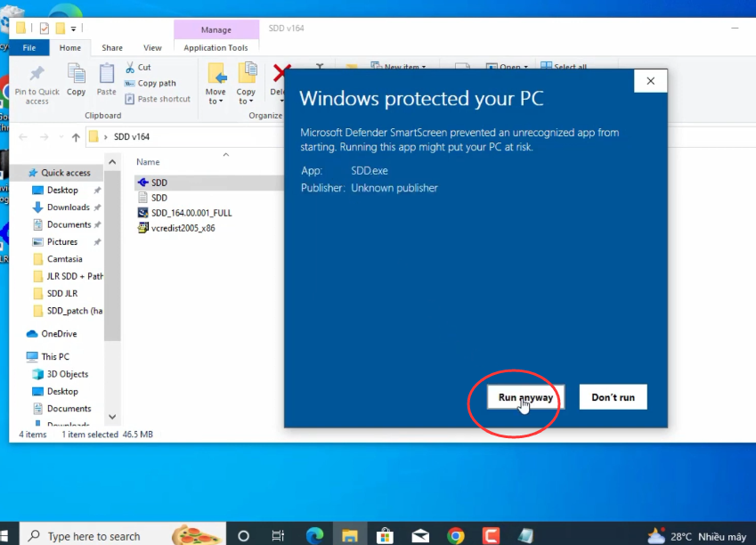Open Pictures in the navigation pane
Image resolution: width=756 pixels, height=545 pixels.
(x=62, y=241)
